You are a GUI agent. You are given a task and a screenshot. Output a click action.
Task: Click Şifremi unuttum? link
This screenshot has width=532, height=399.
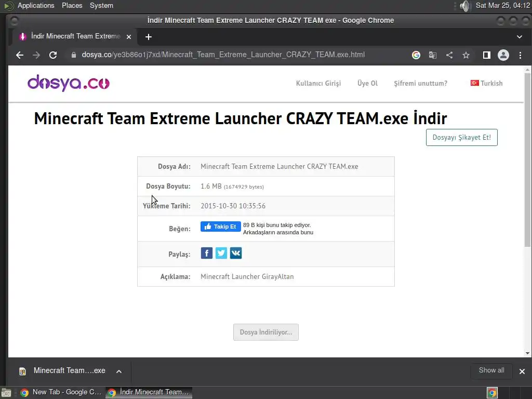(421, 84)
